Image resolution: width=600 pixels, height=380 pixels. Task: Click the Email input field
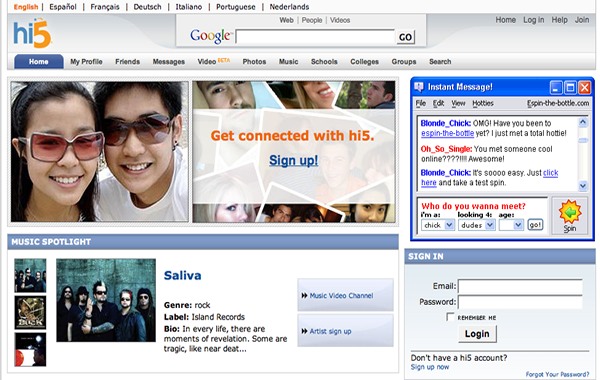coord(520,286)
